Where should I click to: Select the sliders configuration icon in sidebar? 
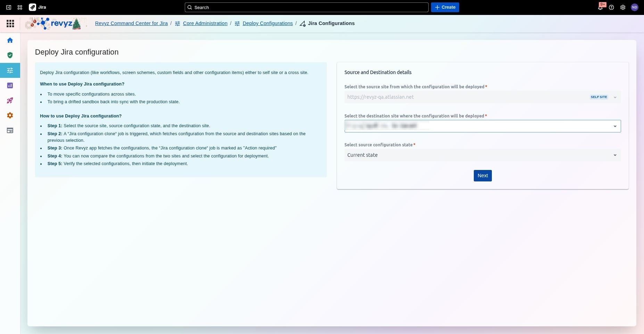10,71
